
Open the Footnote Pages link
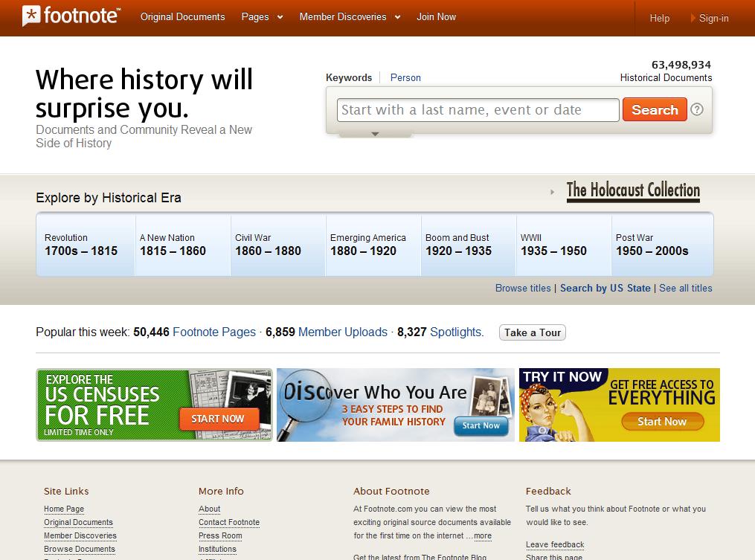(x=214, y=332)
